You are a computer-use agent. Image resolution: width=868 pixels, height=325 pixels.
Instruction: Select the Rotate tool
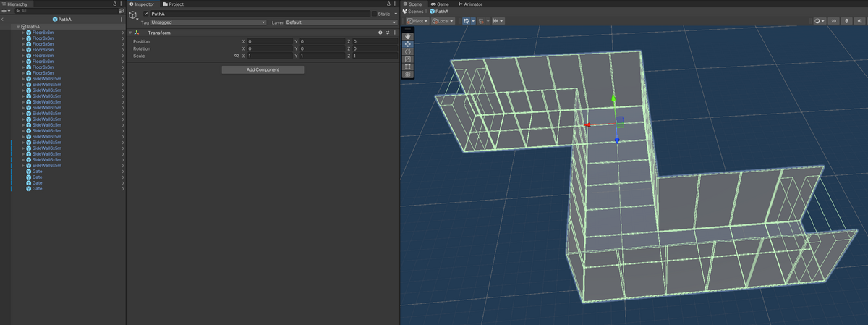[x=408, y=51]
